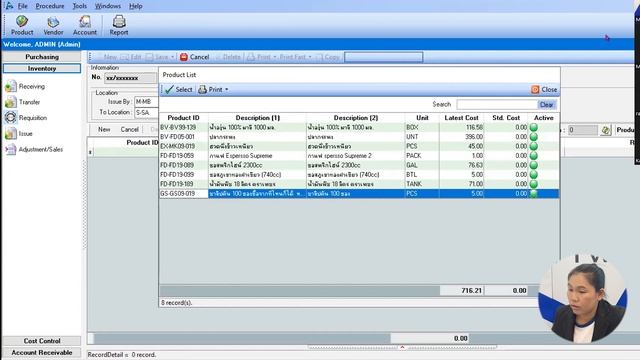640x360 pixels.
Task: Open the Procedure menu
Action: [50, 6]
